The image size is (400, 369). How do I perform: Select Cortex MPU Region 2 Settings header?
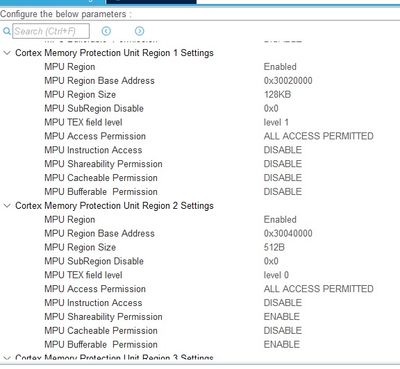click(x=114, y=206)
